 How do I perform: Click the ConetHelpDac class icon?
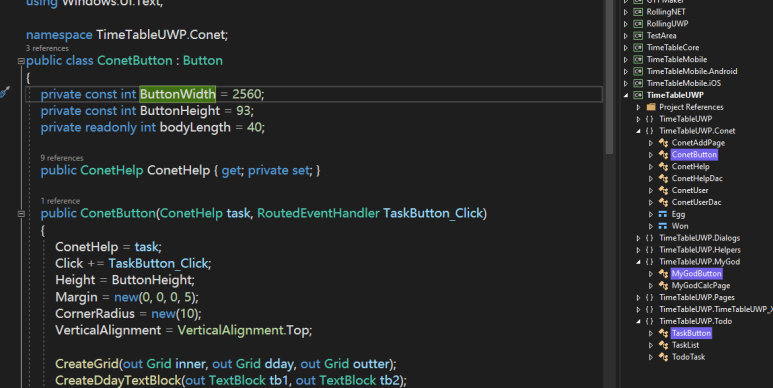click(663, 178)
